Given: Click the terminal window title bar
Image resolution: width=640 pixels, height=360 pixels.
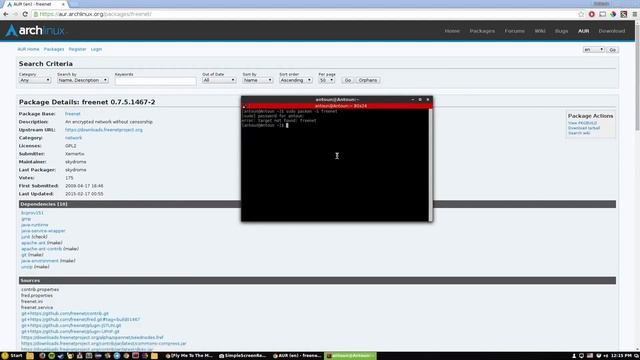Looking at the screenshot, I should pyautogui.click(x=337, y=100).
